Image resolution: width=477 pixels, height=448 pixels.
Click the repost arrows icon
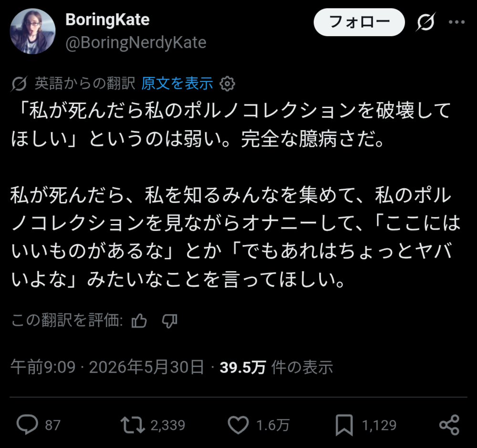(x=133, y=425)
